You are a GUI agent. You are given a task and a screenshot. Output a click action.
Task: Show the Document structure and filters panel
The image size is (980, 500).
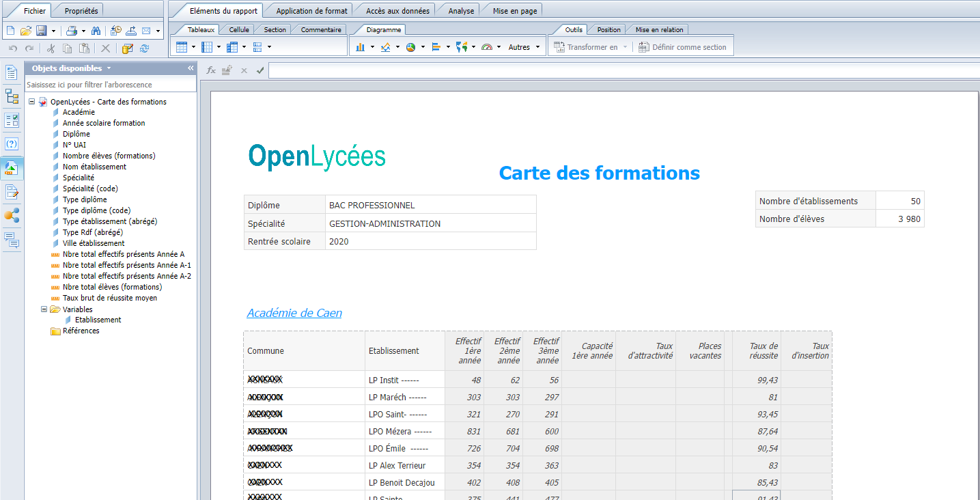click(x=12, y=96)
